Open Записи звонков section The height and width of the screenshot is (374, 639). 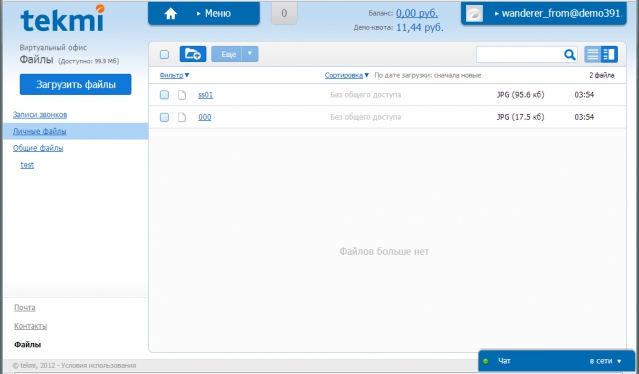coord(40,114)
